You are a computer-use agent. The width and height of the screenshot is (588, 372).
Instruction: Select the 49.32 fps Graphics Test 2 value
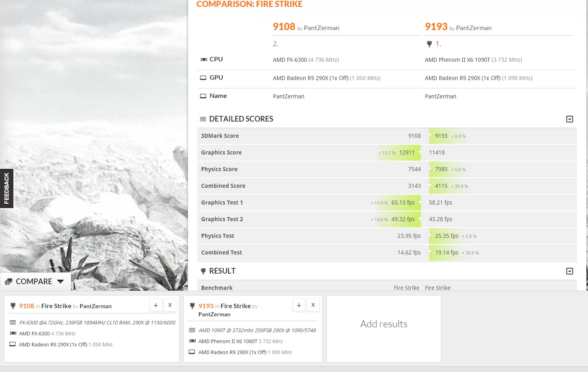[403, 219]
